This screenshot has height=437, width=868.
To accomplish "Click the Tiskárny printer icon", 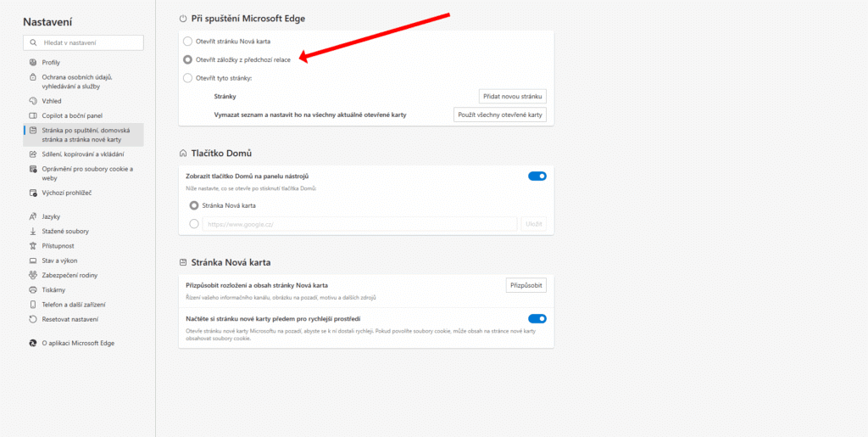I will 31,290.
